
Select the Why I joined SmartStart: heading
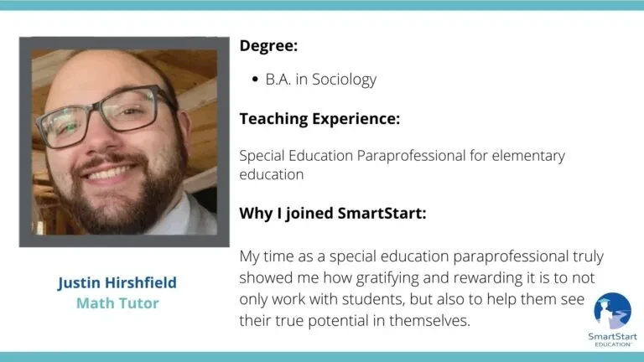click(333, 214)
